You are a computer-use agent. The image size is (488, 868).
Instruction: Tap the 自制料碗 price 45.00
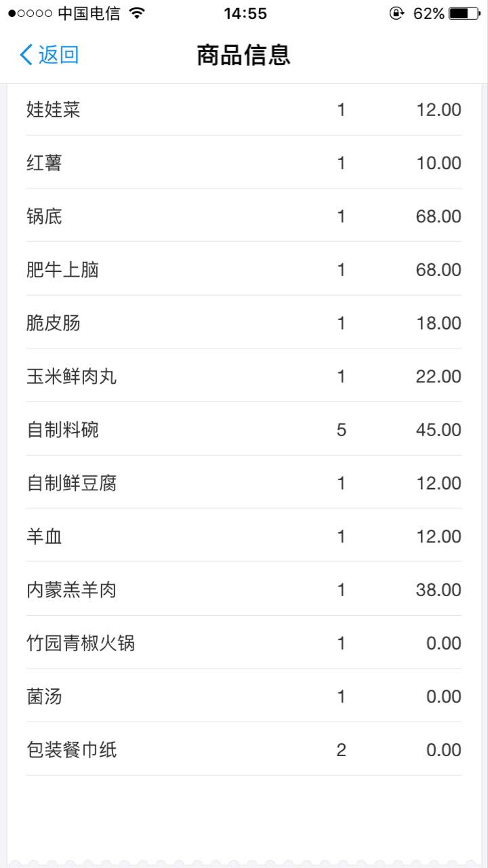point(439,430)
